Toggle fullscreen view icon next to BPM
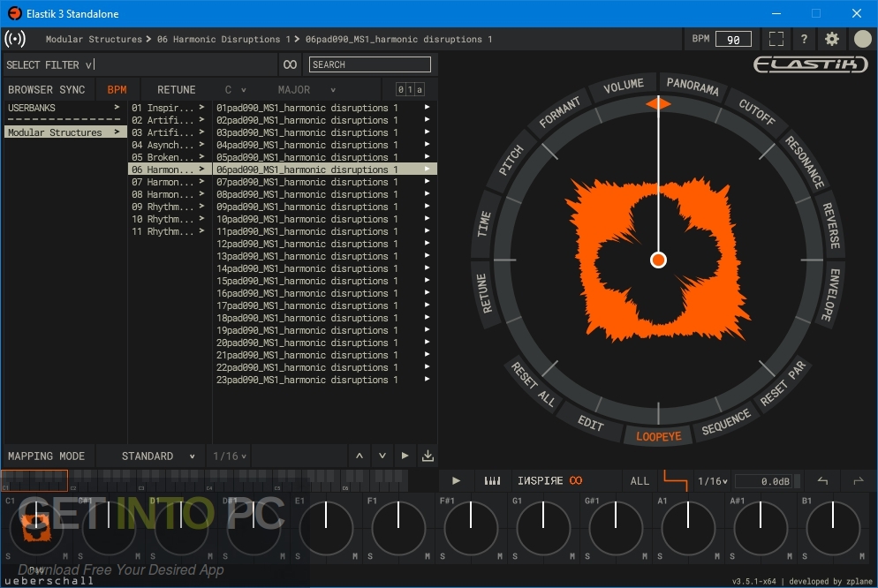Image resolution: width=878 pixels, height=588 pixels. (776, 39)
